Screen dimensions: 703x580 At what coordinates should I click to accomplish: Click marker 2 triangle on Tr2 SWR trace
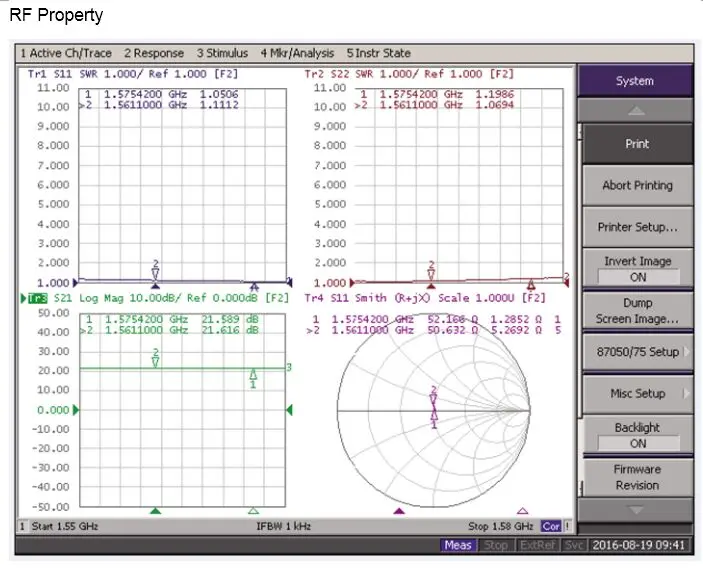click(431, 273)
